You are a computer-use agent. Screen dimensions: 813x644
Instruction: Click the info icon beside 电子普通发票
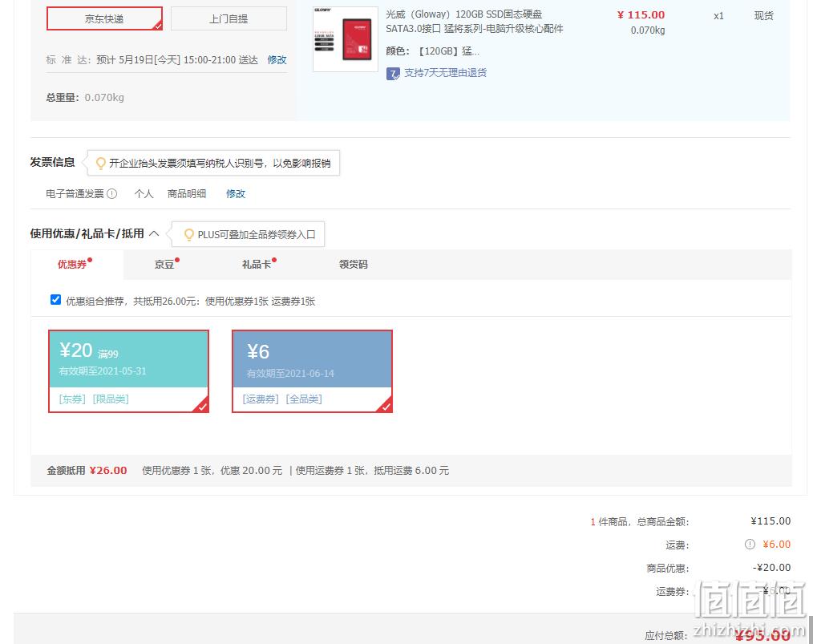(112, 193)
